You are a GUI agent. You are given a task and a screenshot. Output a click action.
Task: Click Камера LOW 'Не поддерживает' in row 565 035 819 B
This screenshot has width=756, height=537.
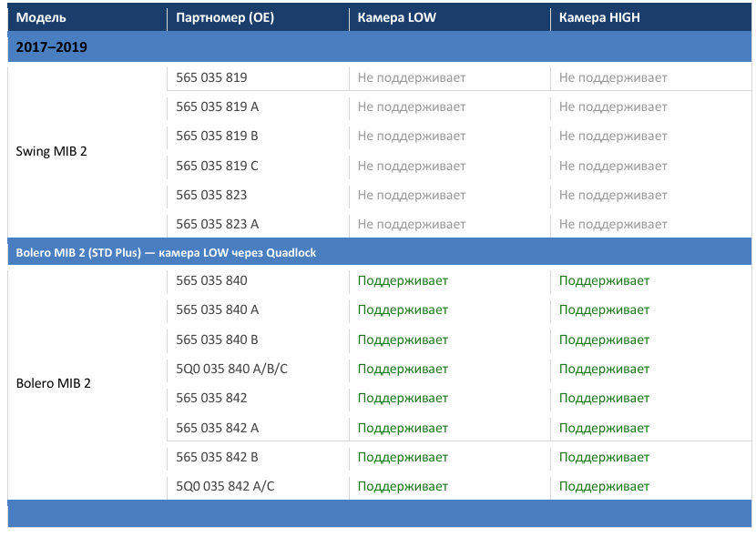coord(412,137)
